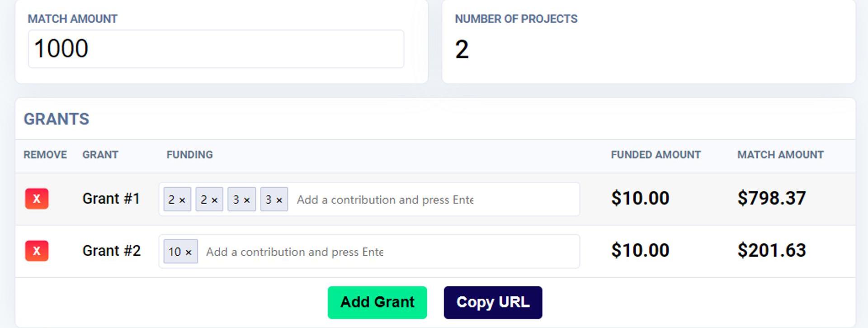Delete the 10 contribution chip in Grant #2
The height and width of the screenshot is (328, 868).
(189, 252)
